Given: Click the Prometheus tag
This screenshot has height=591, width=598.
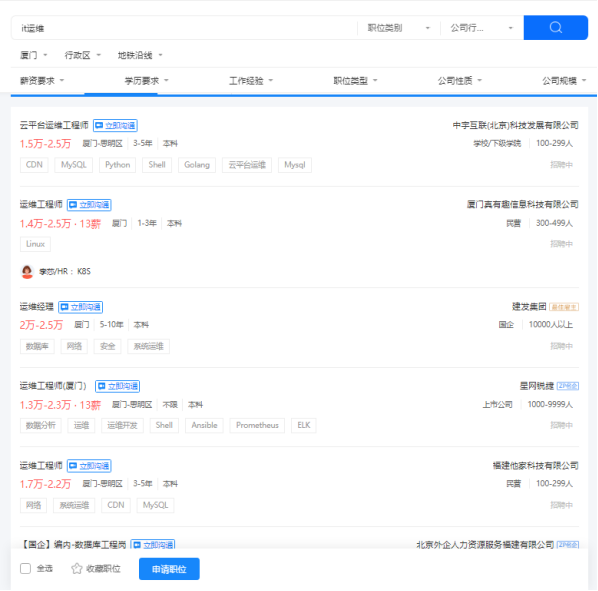Looking at the screenshot, I should (257, 426).
